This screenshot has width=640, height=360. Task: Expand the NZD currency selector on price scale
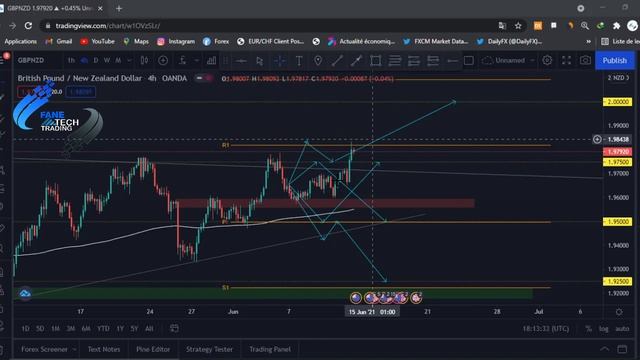(x=619, y=78)
